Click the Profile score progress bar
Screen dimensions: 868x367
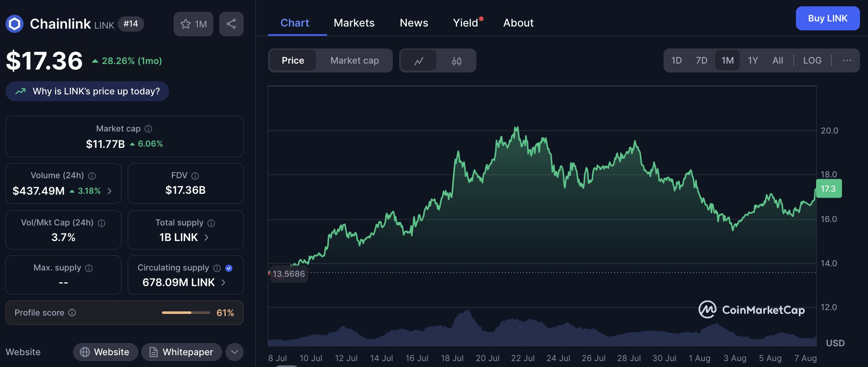click(x=186, y=313)
